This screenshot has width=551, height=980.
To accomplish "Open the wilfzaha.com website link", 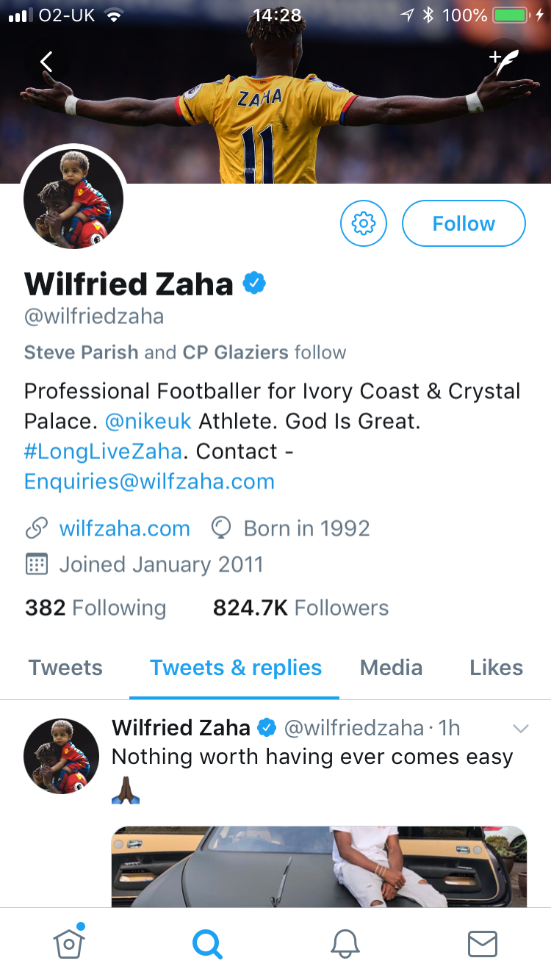I will pos(124,528).
